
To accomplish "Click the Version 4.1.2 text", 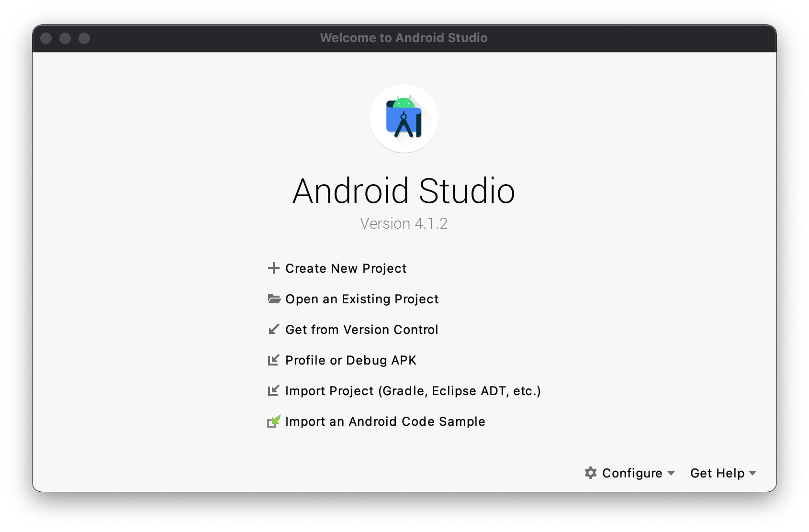I will tap(404, 223).
